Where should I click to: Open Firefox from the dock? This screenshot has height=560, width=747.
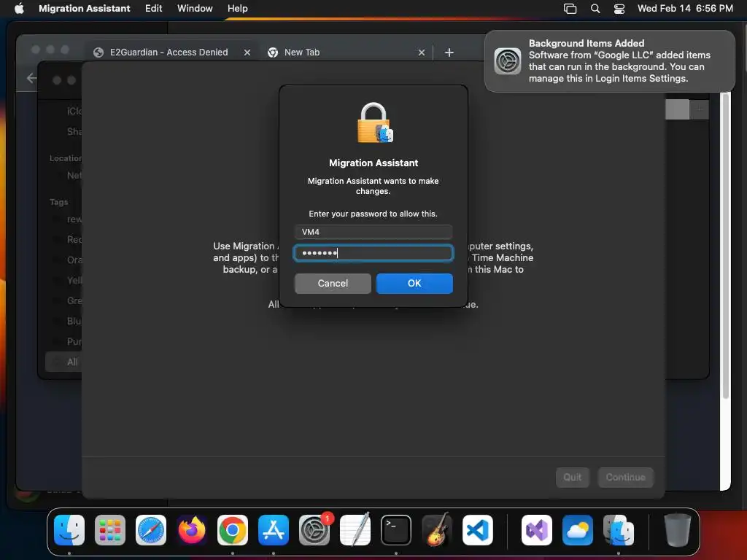point(192,530)
